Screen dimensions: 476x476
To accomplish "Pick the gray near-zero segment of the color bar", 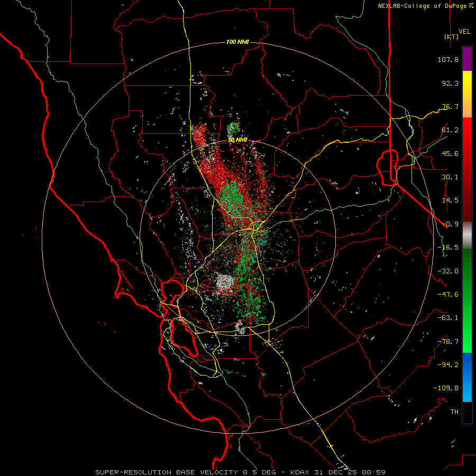I will (x=467, y=235).
